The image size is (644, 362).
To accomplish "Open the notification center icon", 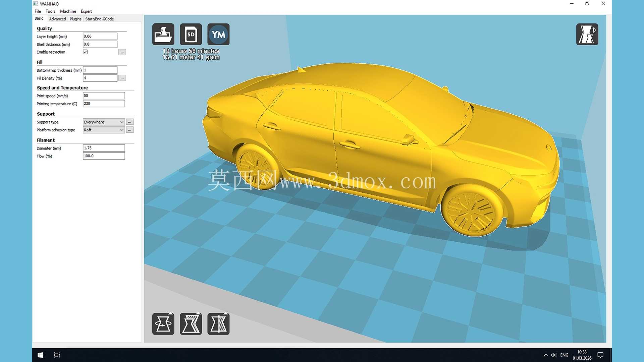I will (600, 355).
